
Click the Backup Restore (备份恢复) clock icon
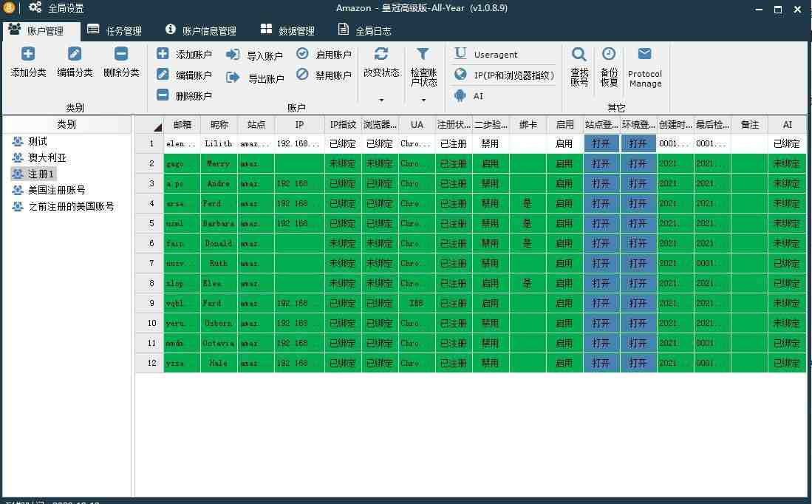[609, 54]
